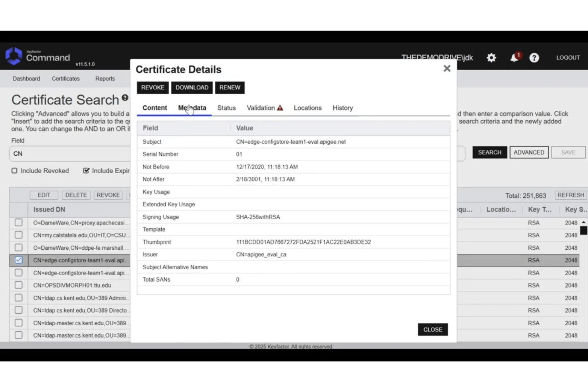Switch to the Metadata tab
The image size is (588, 392).
[192, 108]
